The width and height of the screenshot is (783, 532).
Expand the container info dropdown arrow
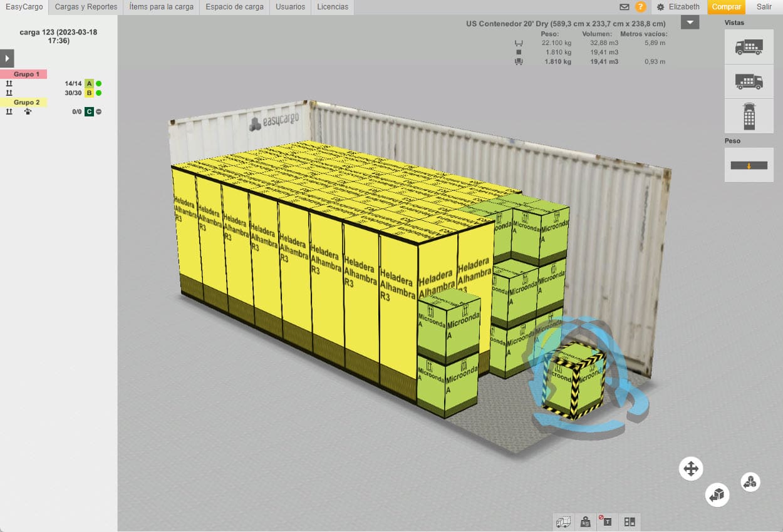pyautogui.click(x=690, y=23)
